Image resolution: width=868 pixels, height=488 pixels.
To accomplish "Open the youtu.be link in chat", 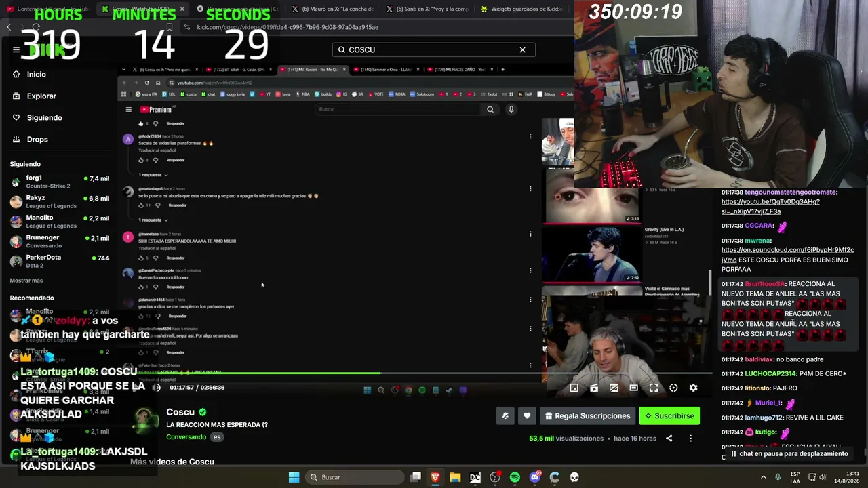I will (x=770, y=207).
